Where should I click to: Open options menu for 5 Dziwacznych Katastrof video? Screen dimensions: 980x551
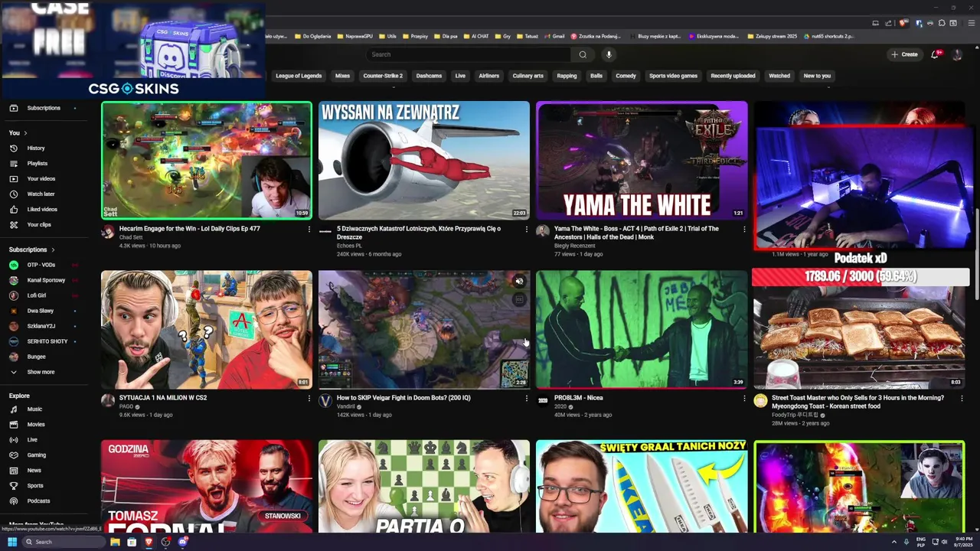(526, 229)
